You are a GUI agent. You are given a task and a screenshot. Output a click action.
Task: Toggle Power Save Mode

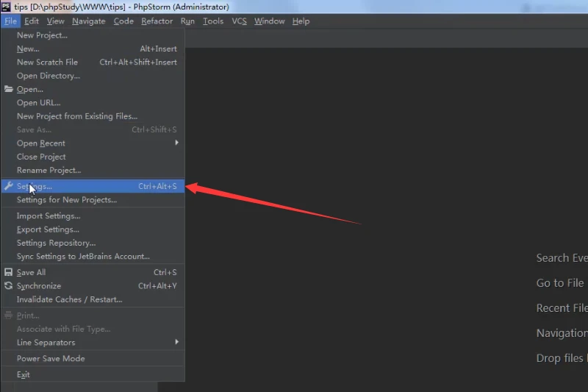pos(93,359)
